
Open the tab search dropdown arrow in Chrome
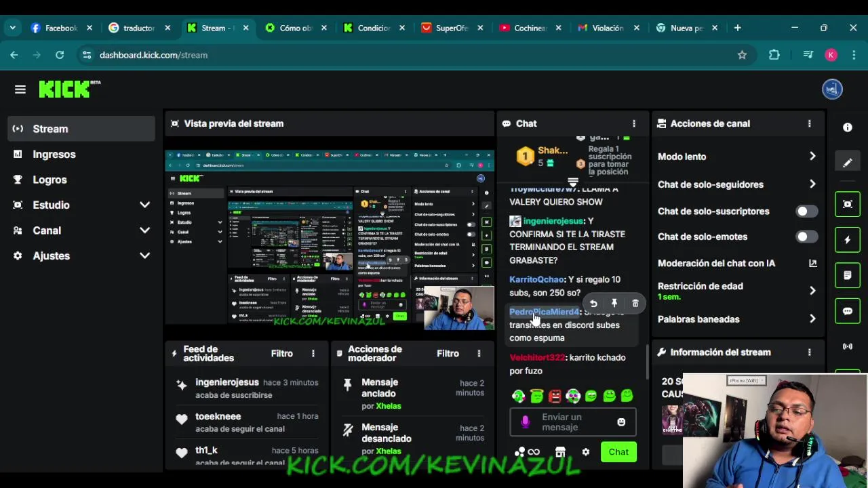pos(12,28)
